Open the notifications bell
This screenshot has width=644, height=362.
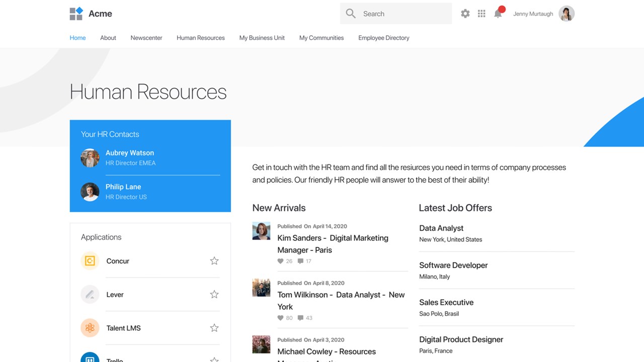pyautogui.click(x=498, y=14)
